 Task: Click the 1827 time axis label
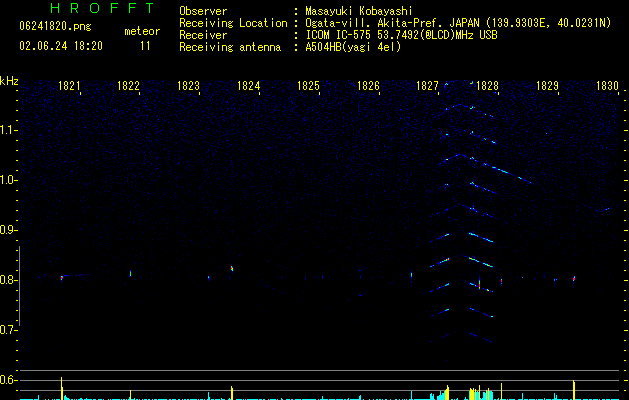tap(428, 86)
